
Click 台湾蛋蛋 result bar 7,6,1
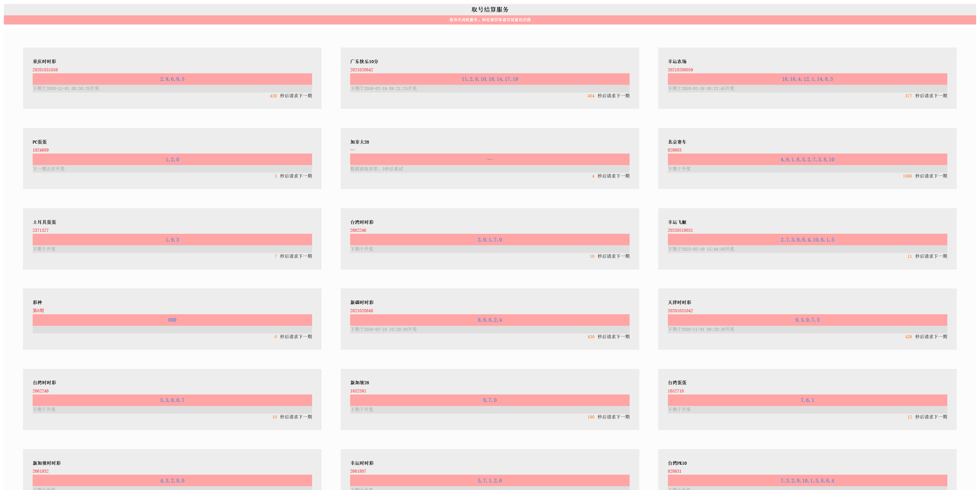click(x=807, y=400)
